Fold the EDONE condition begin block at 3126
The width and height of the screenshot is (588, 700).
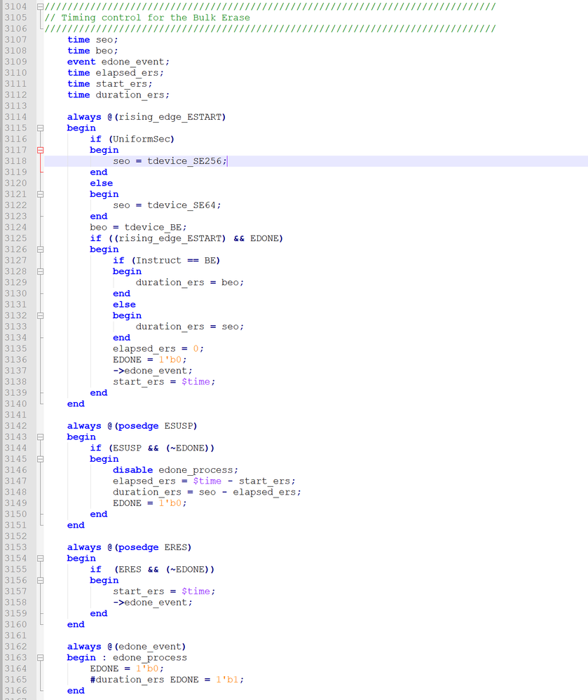pos(40,249)
